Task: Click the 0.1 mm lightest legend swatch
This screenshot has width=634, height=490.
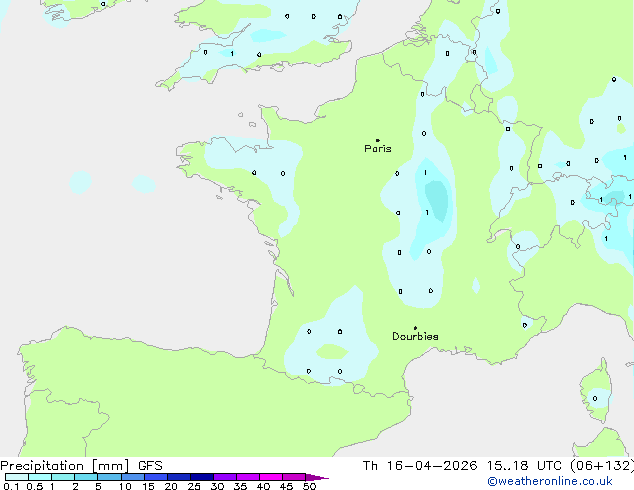Action: pos(17,477)
